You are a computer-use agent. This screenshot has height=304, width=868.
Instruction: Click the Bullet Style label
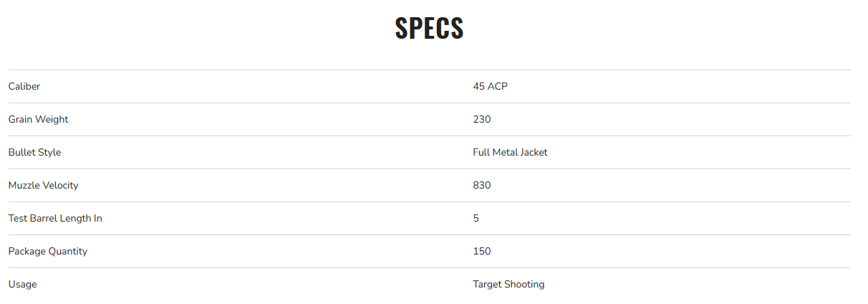tap(34, 153)
